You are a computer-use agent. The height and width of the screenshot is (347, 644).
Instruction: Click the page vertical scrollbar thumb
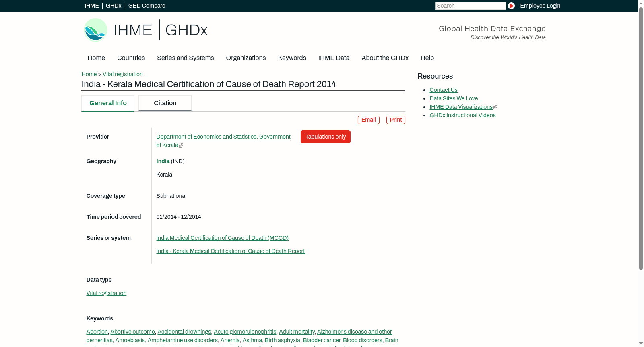pos(641,138)
